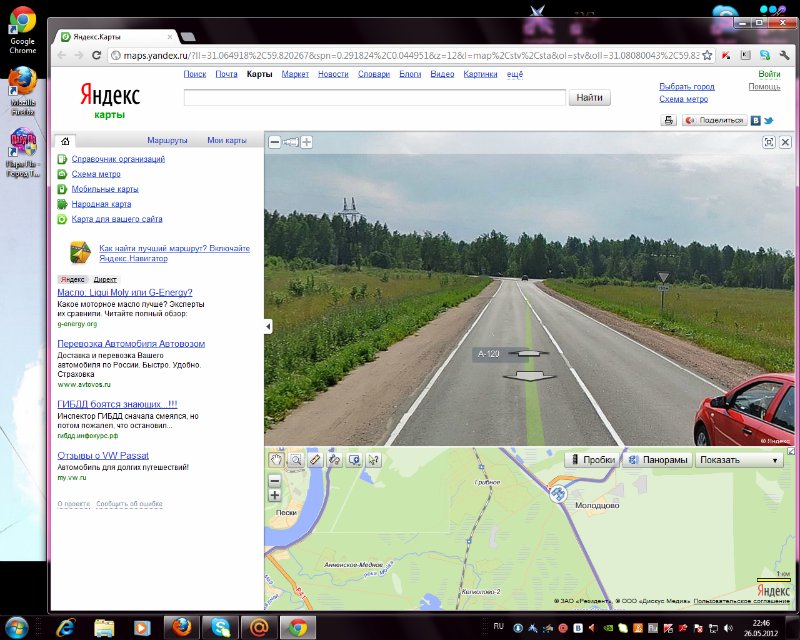
Task: Open Помощь help link
Action: (764, 87)
